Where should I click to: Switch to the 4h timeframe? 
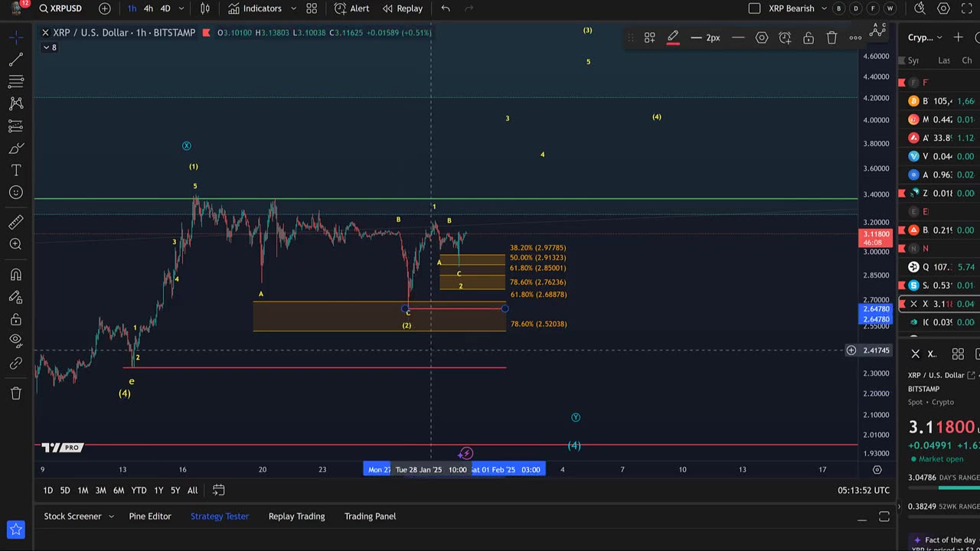tap(149, 8)
